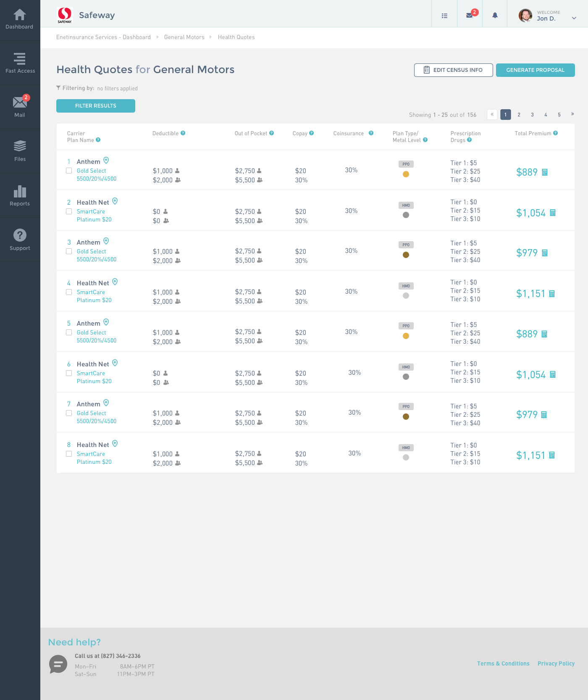This screenshot has height=700, width=588.
Task: Select the row 6 Health Net checkbox
Action: [x=69, y=373]
